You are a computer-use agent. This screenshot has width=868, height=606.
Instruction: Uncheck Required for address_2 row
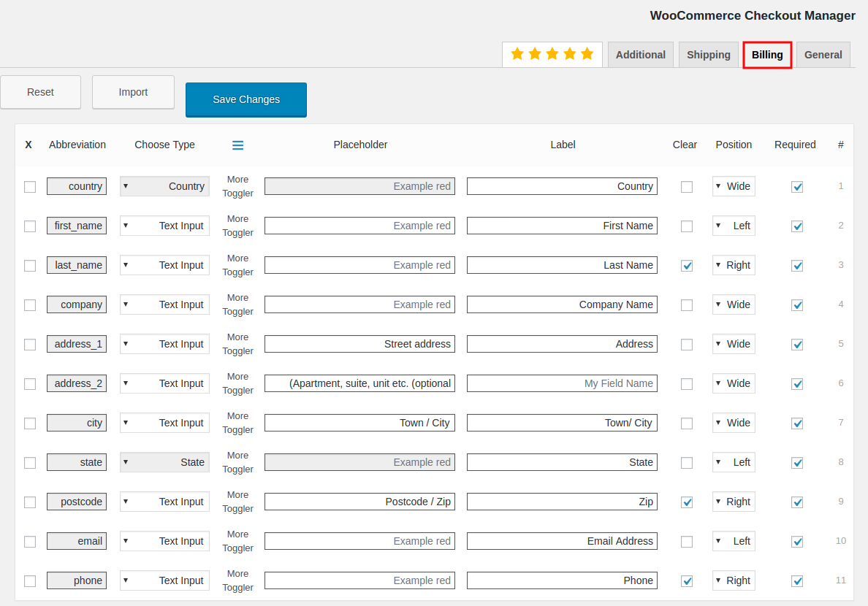[x=797, y=384]
